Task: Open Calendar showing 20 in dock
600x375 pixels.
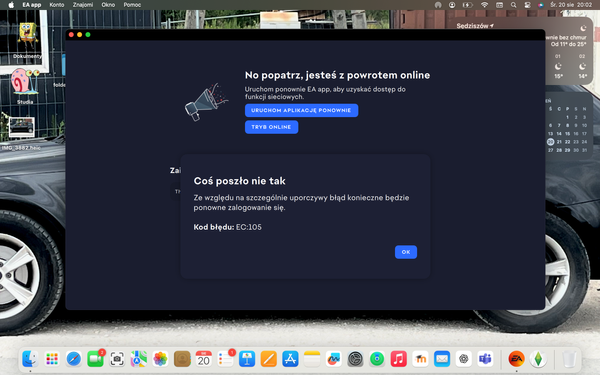Action: click(x=204, y=359)
